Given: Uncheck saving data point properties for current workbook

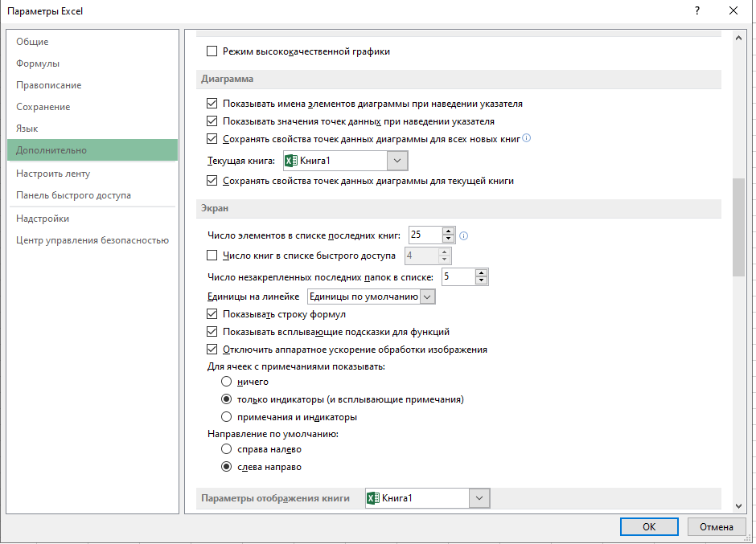Looking at the screenshot, I should (x=212, y=181).
